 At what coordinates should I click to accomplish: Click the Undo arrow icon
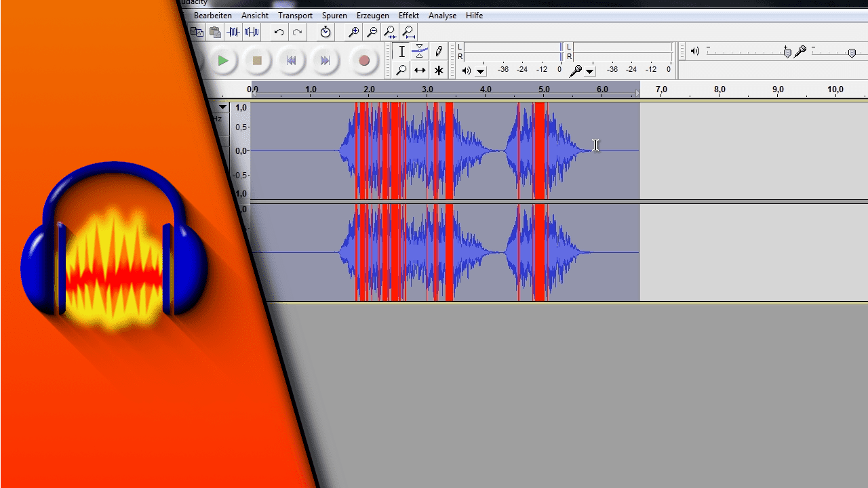pyautogui.click(x=278, y=32)
